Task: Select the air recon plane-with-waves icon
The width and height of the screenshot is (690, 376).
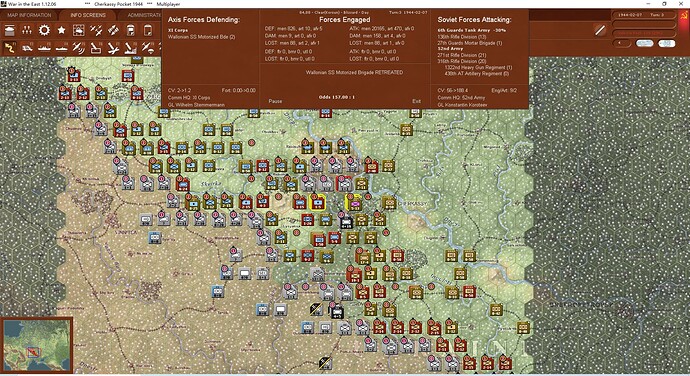Action: point(79,48)
